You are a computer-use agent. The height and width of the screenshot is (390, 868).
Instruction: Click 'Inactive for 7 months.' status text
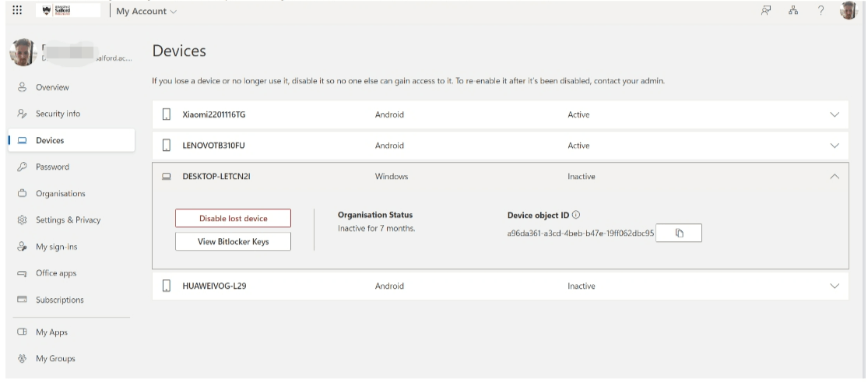coord(377,228)
